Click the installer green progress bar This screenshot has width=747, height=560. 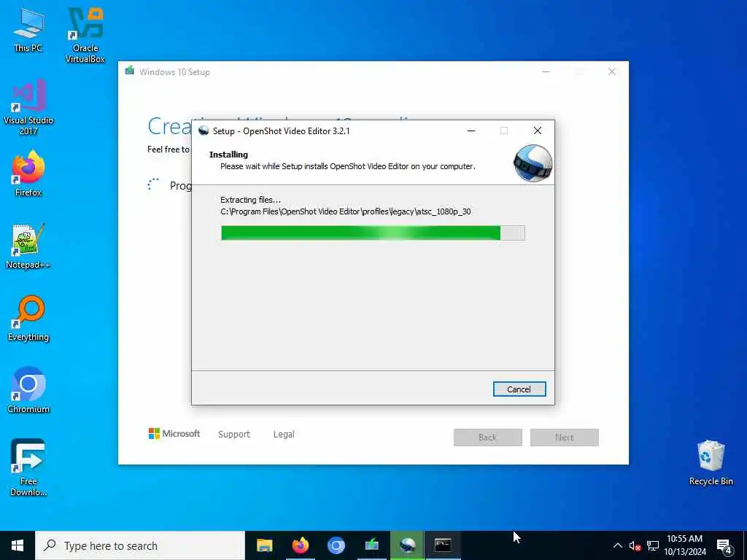373,233
